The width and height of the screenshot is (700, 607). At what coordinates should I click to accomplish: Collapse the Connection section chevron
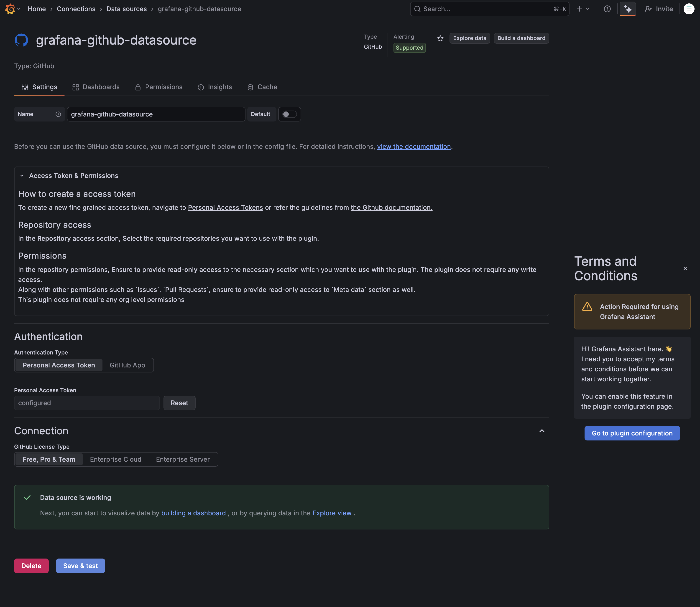pyautogui.click(x=542, y=431)
